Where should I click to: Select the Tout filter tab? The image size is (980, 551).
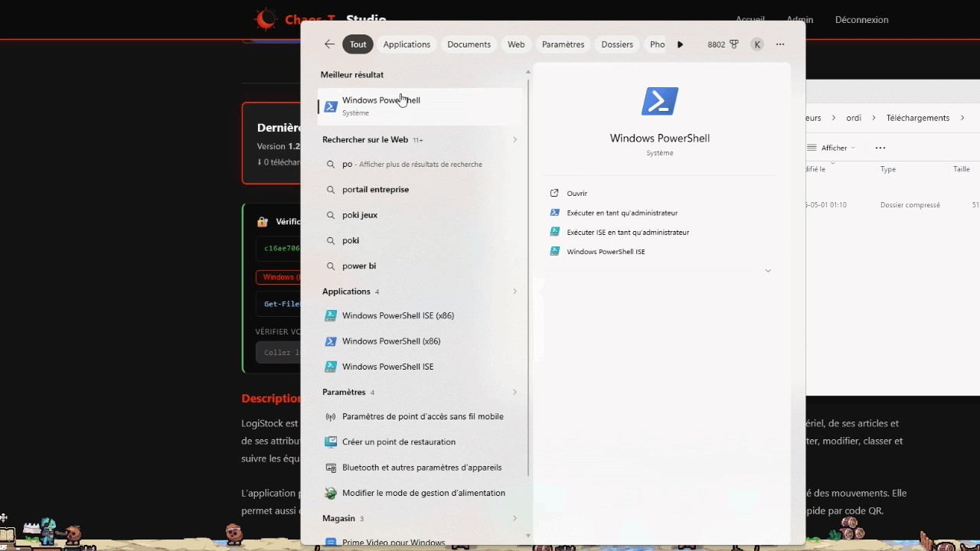tap(358, 44)
